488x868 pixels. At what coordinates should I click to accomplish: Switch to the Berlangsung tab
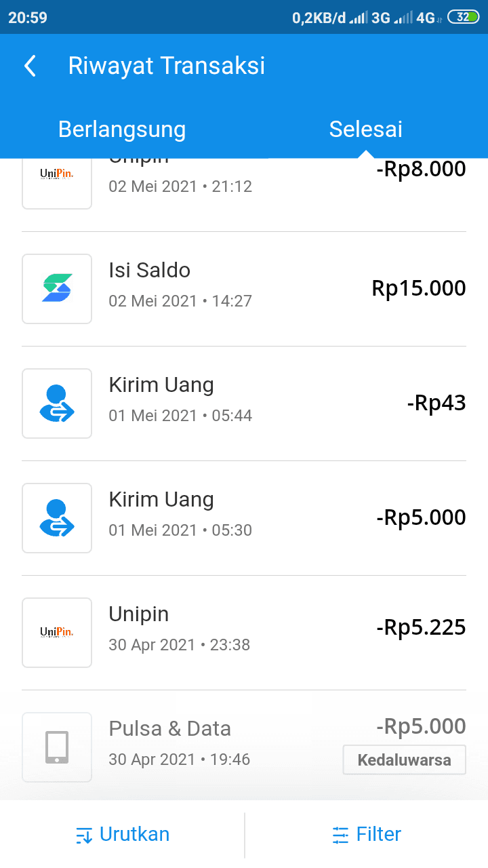point(122,129)
